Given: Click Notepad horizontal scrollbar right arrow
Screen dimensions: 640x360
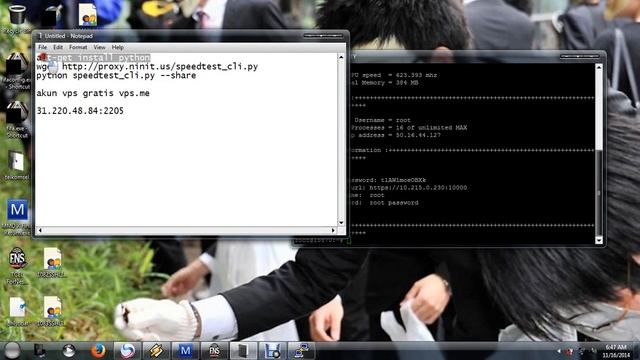Looking at the screenshot, I should [x=333, y=231].
